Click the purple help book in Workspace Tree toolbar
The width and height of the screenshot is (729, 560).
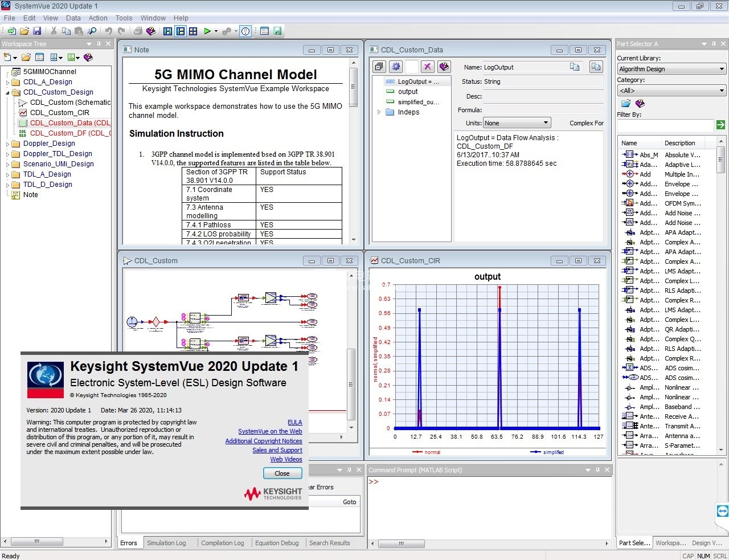(88, 57)
